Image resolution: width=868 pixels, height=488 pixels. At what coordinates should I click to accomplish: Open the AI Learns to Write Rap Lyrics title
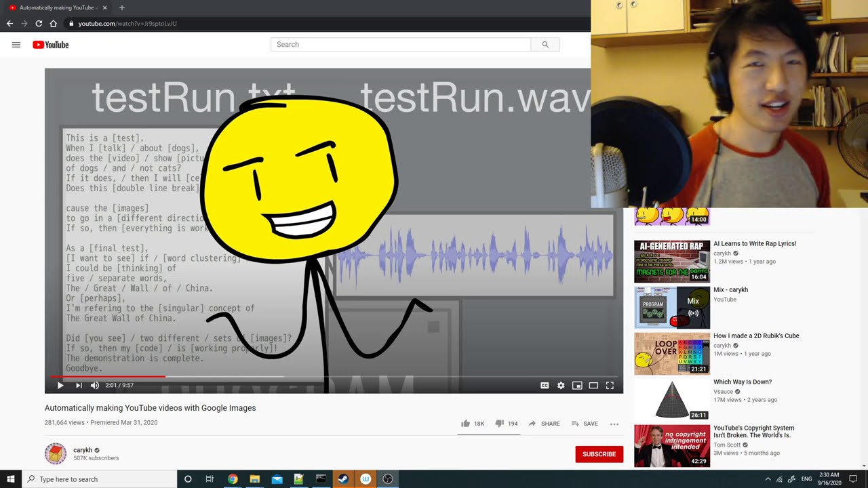click(755, 244)
